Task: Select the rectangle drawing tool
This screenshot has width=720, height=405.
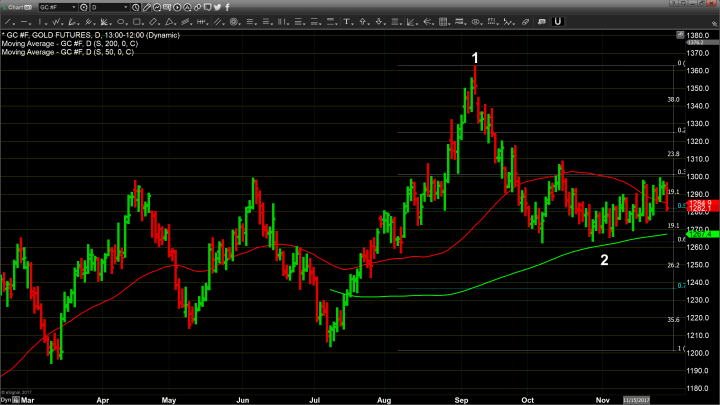Action: tap(136, 21)
